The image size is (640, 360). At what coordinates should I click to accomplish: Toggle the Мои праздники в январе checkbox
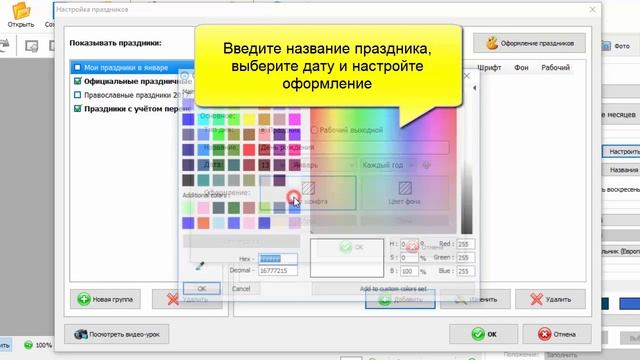77,67
